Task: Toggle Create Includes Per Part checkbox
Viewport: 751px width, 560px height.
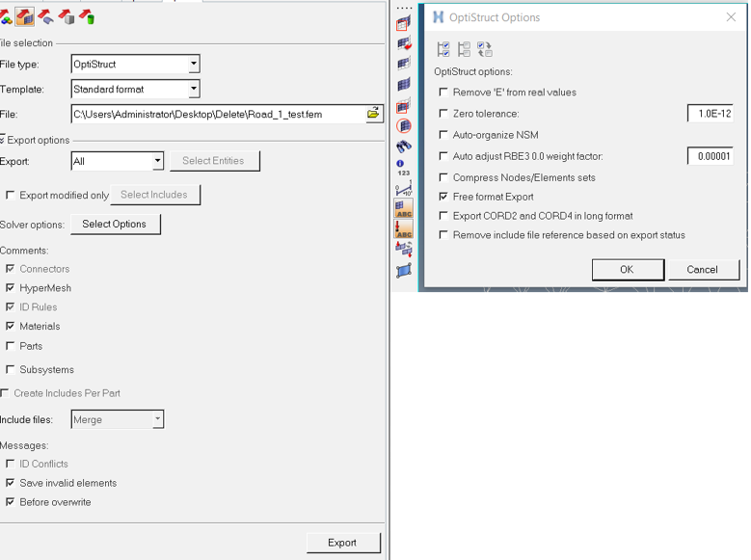Action: pyautogui.click(x=5, y=393)
